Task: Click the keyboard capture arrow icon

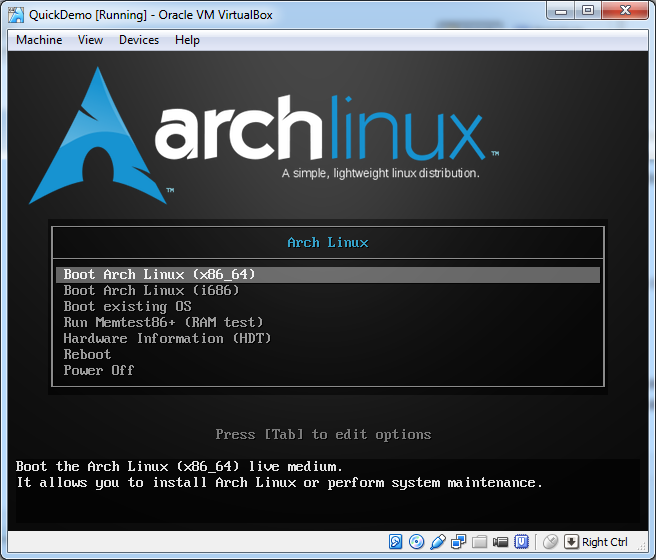Action: 571,542
